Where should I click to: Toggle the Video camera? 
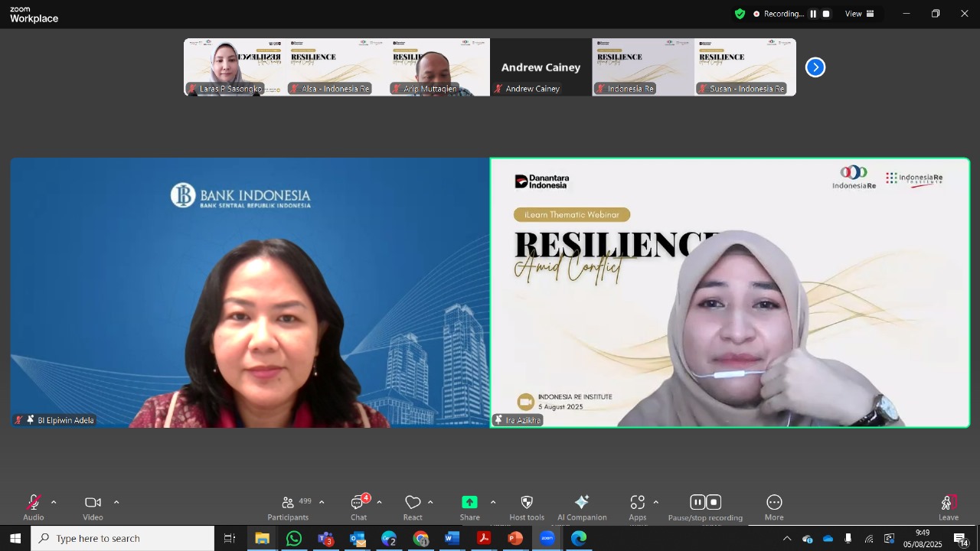pos(93,507)
